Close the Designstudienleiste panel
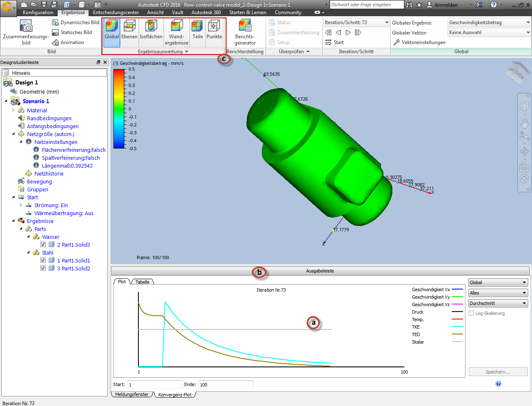 pyautogui.click(x=105, y=62)
